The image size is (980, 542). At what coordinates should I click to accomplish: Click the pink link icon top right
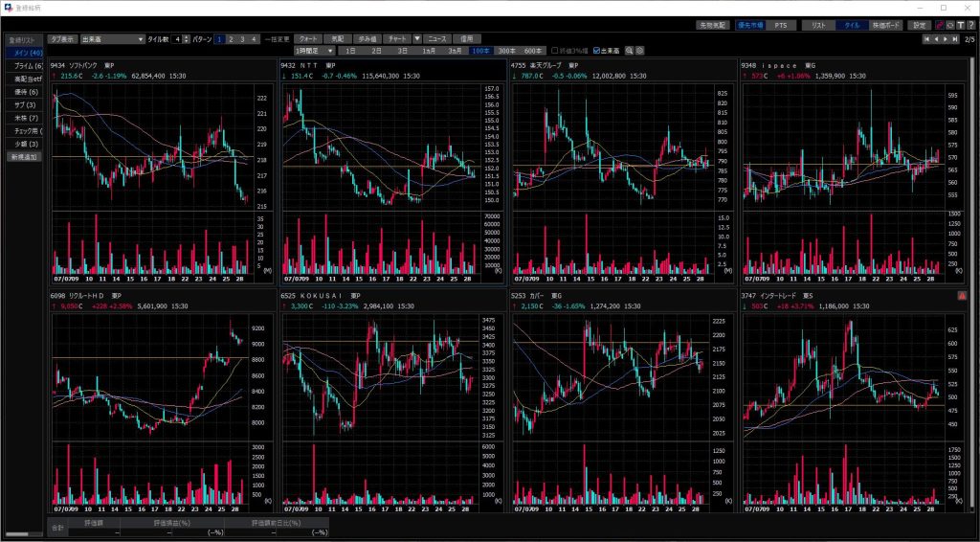(939, 25)
